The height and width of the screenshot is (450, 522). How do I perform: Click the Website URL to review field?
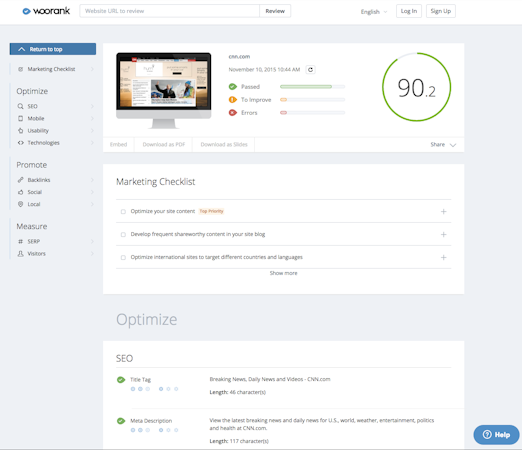pos(169,11)
